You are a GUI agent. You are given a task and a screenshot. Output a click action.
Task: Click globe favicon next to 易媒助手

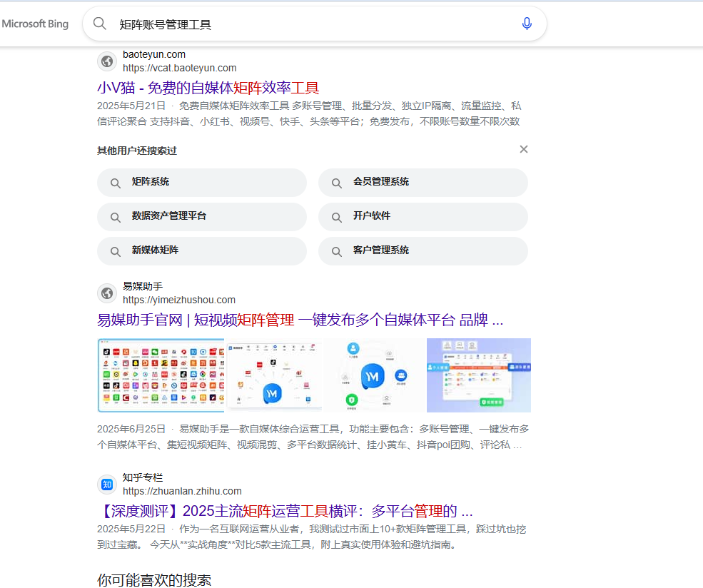(x=107, y=293)
